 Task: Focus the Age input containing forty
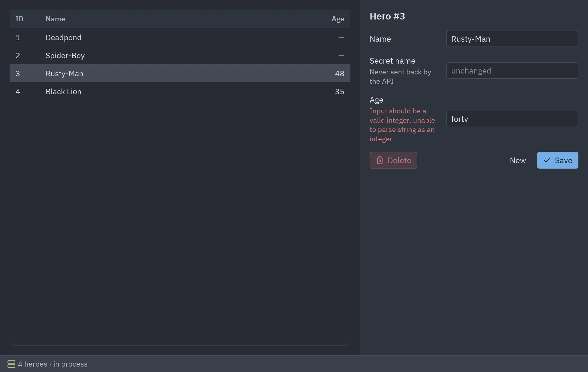click(512, 119)
